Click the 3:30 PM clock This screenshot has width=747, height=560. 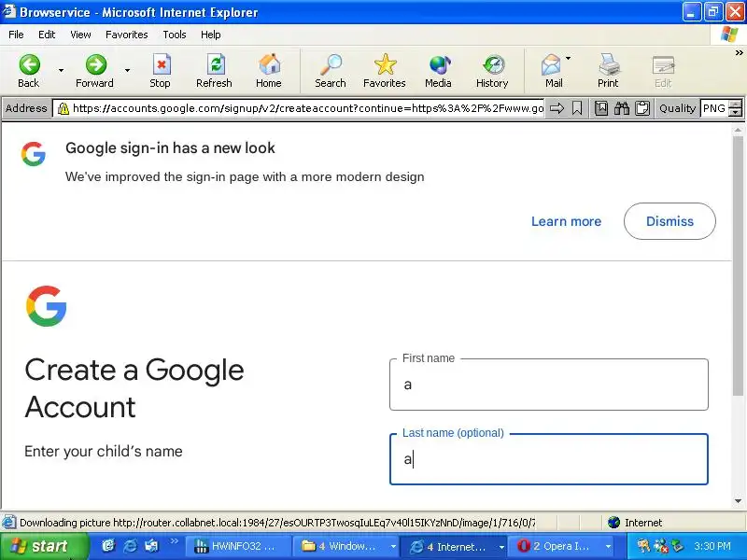(x=712, y=546)
